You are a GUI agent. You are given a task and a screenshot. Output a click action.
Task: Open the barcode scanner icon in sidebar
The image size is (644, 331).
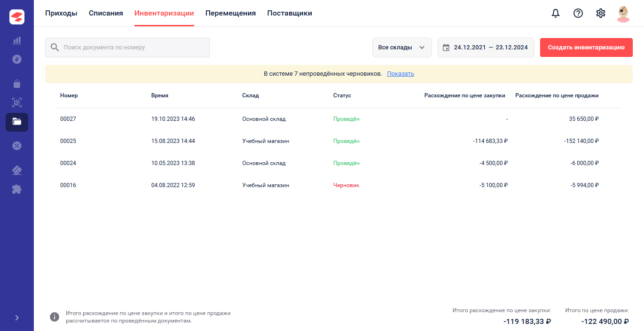click(17, 102)
